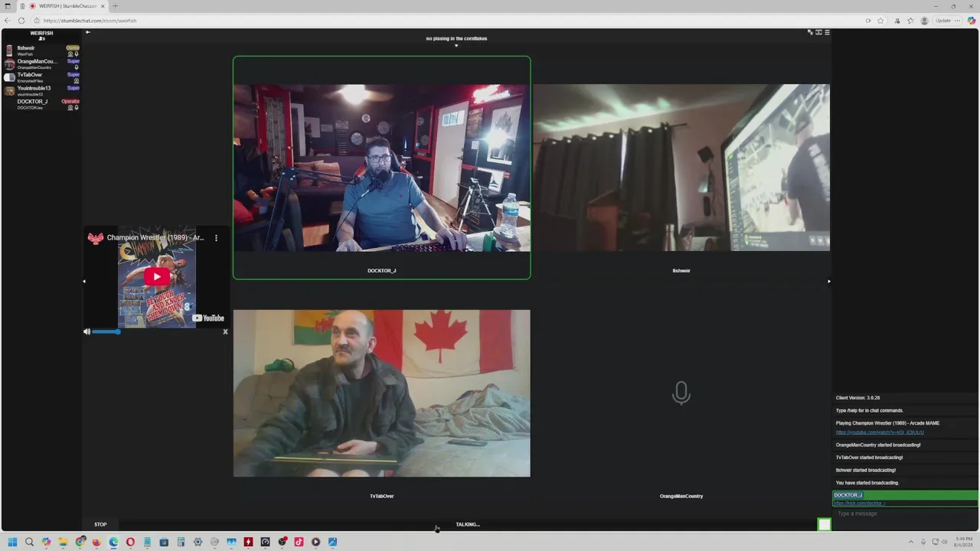
Task: Open Youintrouble13 user avatar
Action: tap(9, 91)
